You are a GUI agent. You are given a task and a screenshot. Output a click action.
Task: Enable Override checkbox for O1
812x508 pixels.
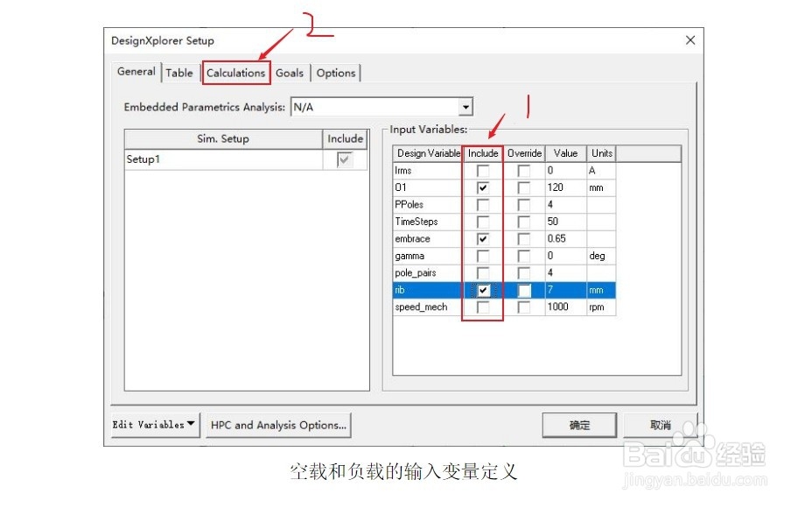tap(524, 187)
